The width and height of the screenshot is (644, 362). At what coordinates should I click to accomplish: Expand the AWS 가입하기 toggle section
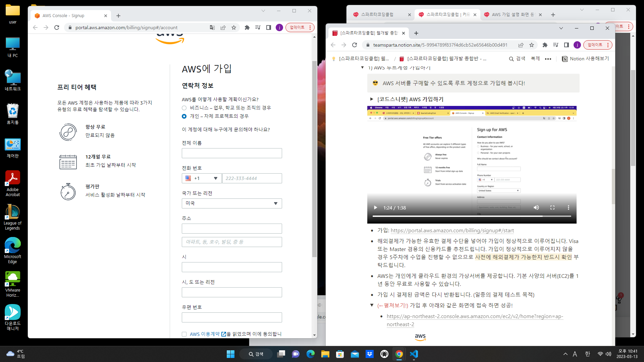pyautogui.click(x=372, y=99)
